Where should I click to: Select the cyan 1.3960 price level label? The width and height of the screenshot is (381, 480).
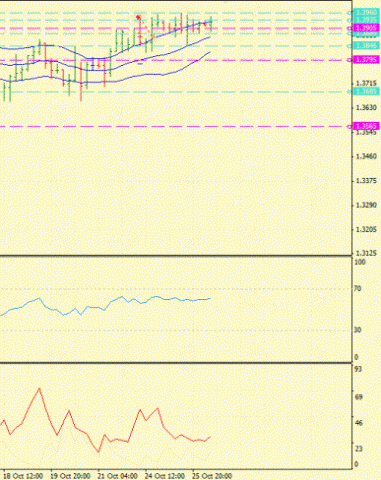[x=366, y=13]
